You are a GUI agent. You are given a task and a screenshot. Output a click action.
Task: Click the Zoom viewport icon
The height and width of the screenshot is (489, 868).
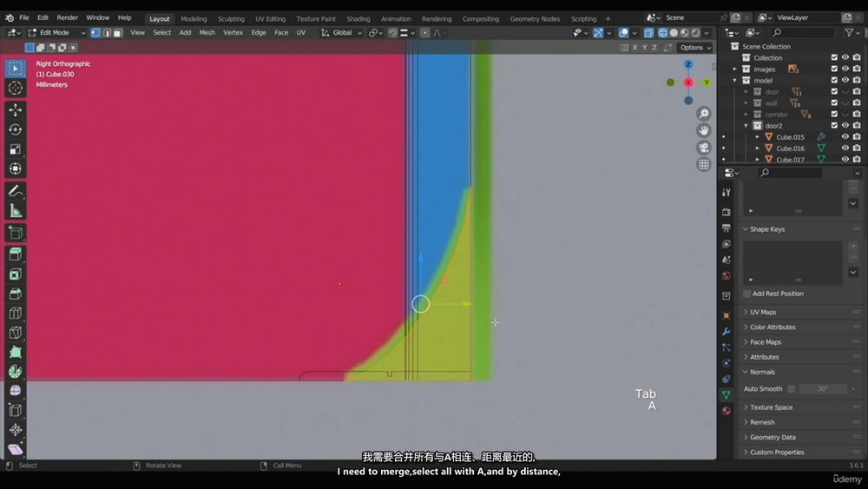(704, 114)
